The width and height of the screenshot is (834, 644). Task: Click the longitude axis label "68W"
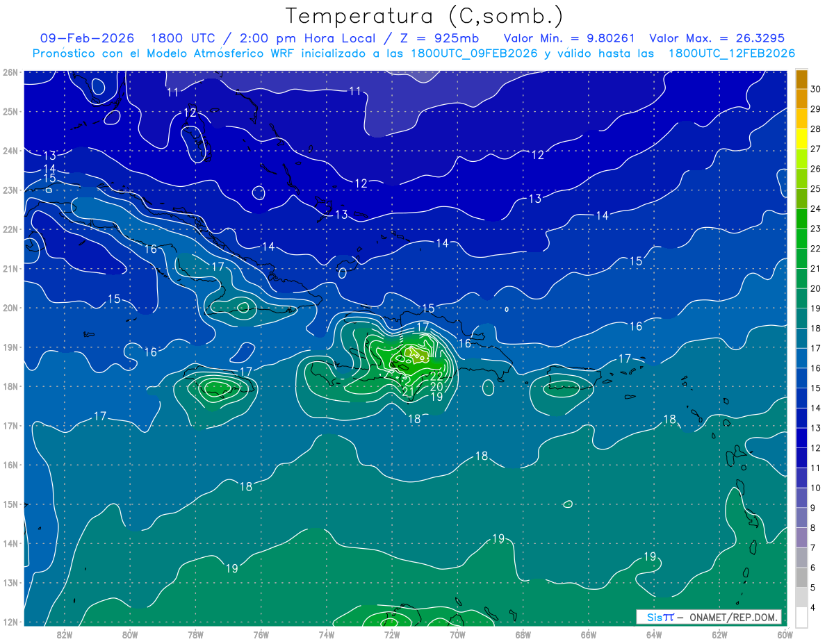tap(523, 635)
